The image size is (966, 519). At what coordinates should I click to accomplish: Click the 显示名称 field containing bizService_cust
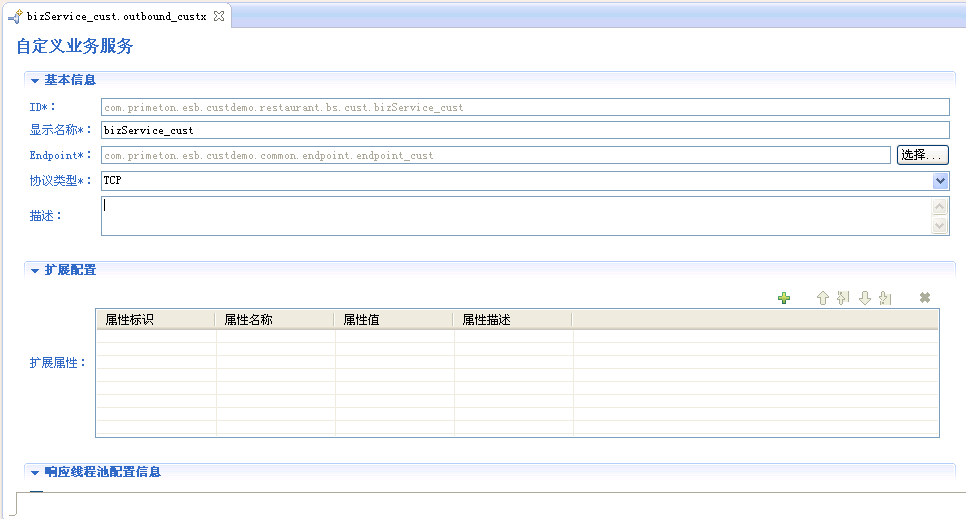[x=524, y=130]
